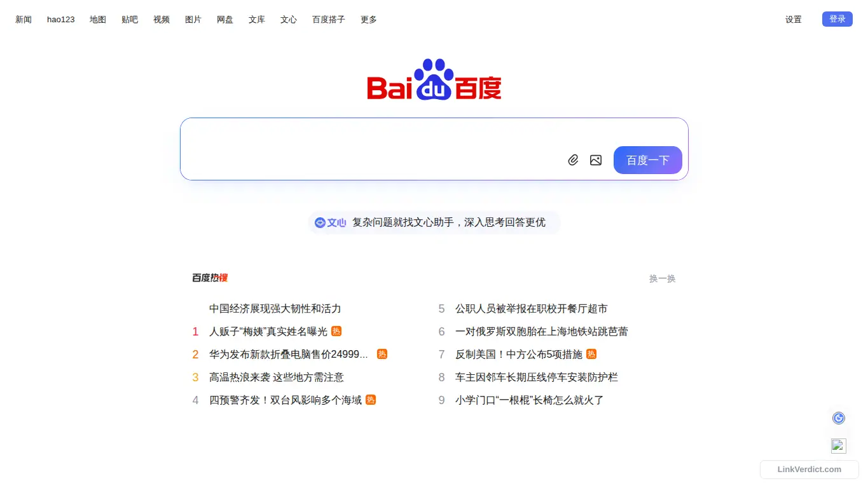The image size is (868, 488).
Task: Click the round blue floating assistant icon
Action: pos(839,418)
